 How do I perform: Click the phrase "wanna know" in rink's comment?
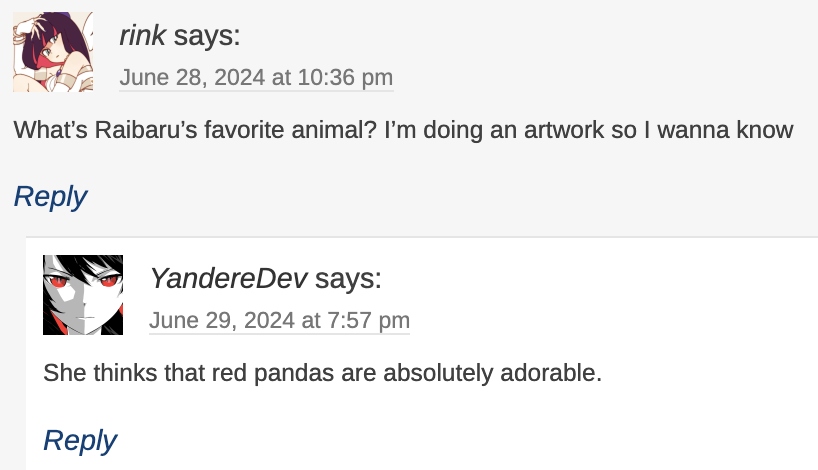click(x=725, y=130)
